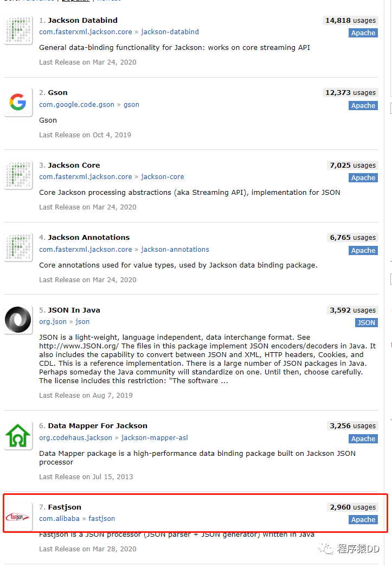The width and height of the screenshot is (392, 566).
Task: Click the green Codehaus house logo
Action: [x=18, y=436]
